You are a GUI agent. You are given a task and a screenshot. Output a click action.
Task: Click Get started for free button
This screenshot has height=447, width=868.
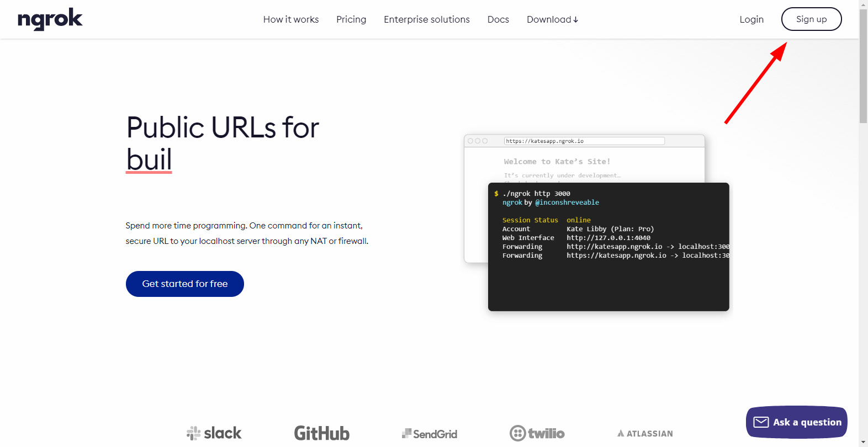[185, 284]
